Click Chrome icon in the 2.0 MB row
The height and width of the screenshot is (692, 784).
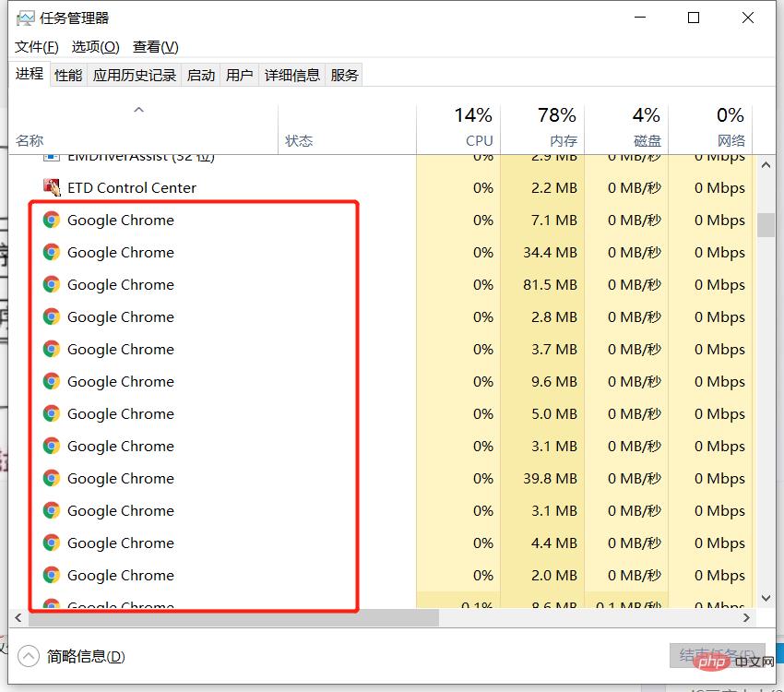click(x=52, y=575)
